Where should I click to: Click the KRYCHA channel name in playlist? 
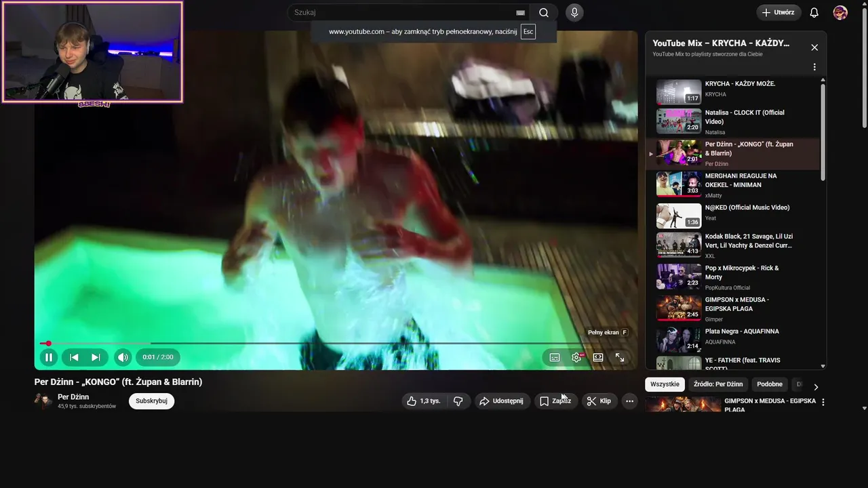(x=715, y=94)
